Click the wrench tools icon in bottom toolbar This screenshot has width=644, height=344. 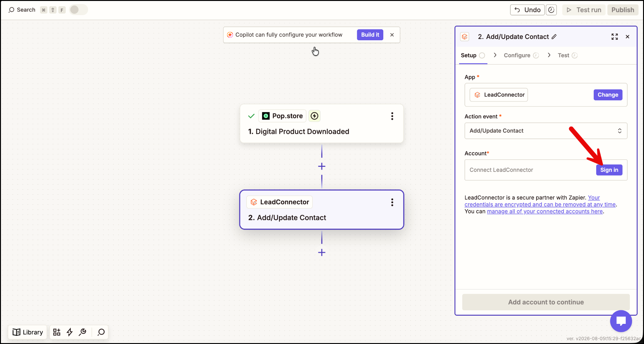(83, 332)
